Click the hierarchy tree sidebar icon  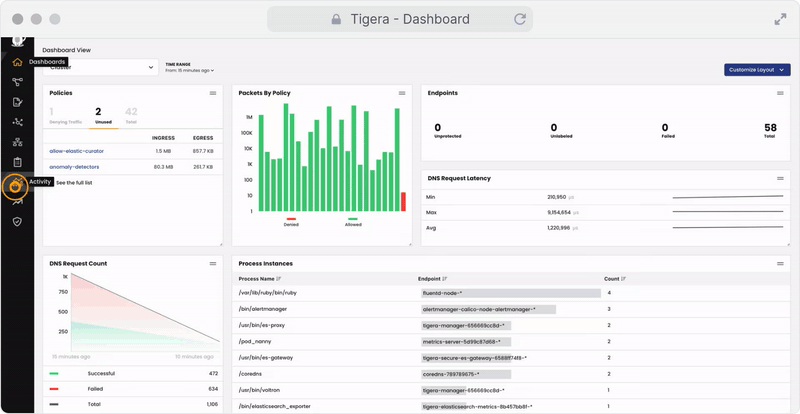pyautogui.click(x=17, y=142)
